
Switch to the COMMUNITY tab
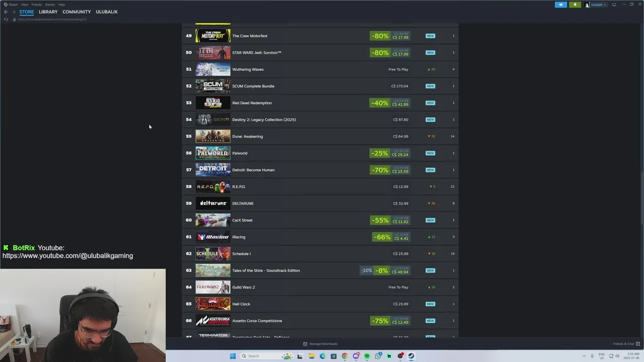click(76, 12)
